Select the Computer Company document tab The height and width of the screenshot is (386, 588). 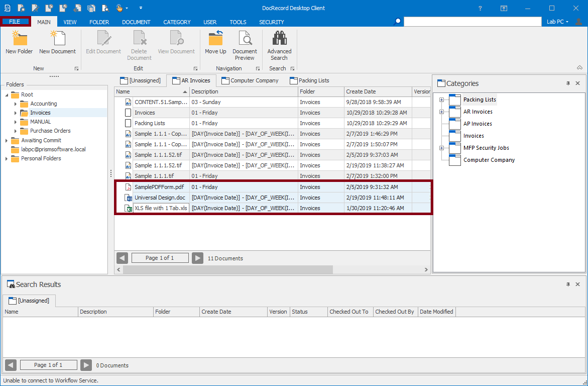(250, 80)
